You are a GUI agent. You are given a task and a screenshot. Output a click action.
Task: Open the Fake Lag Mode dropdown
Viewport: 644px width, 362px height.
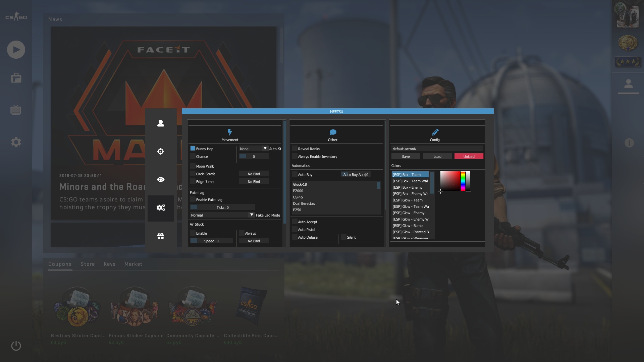pyautogui.click(x=222, y=215)
